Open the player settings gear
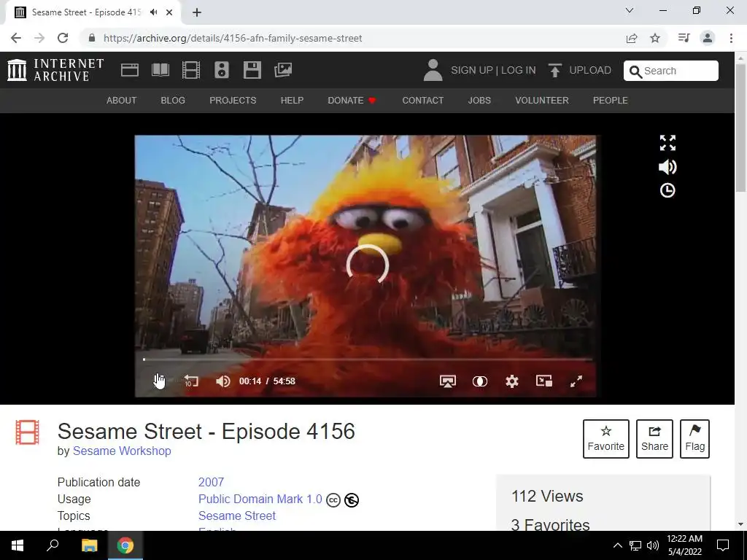Viewport: 747px width, 560px height. pyautogui.click(x=512, y=381)
